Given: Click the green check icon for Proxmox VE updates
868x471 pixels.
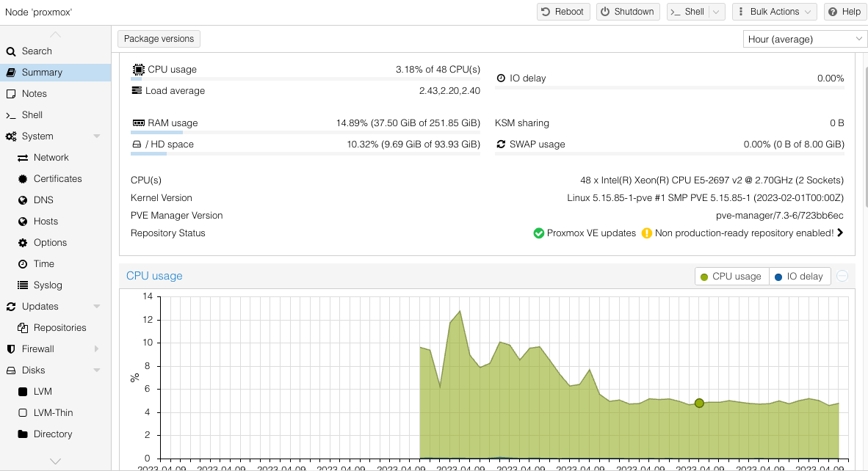Looking at the screenshot, I should (x=538, y=233).
